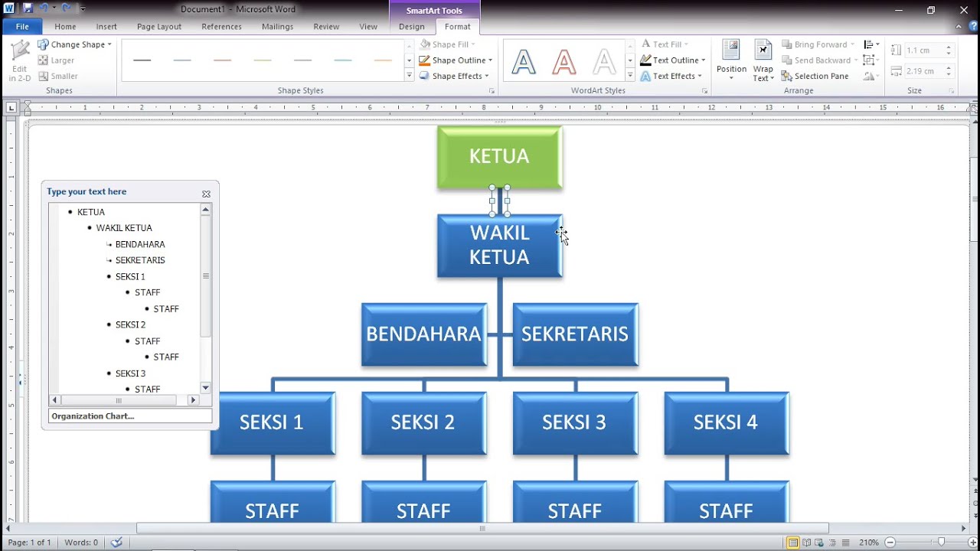980x551 pixels.
Task: Click the zoom out minus button
Action: pos(890,543)
